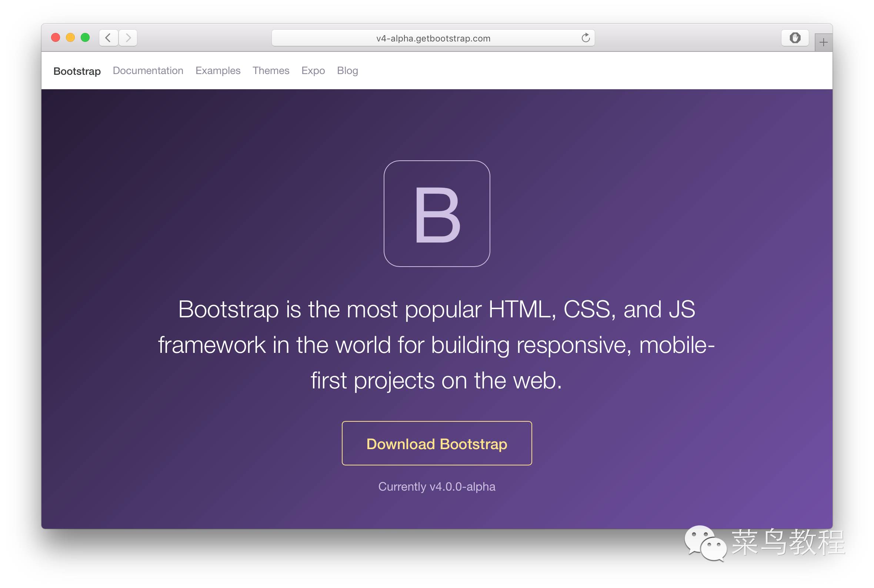This screenshot has height=588, width=874.
Task: Open the Documentation nav item
Action: coord(148,70)
